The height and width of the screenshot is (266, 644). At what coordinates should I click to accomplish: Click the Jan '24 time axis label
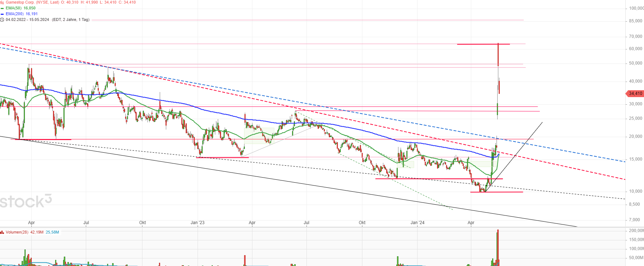pos(418,222)
